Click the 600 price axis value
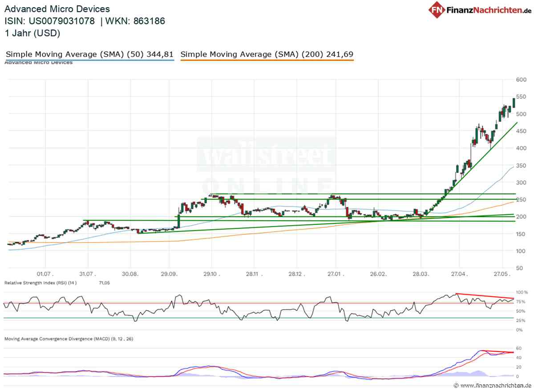This screenshot has height=392, width=534. click(522, 80)
